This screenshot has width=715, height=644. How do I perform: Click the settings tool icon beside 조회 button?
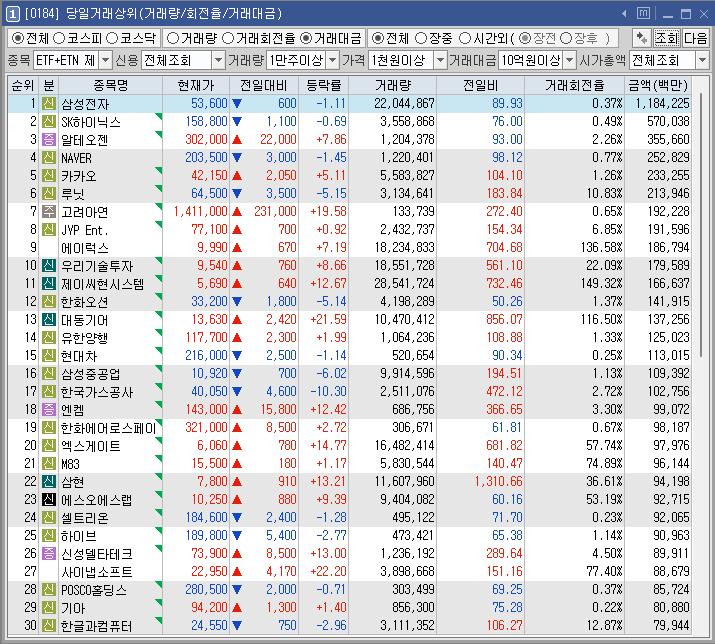[642, 38]
